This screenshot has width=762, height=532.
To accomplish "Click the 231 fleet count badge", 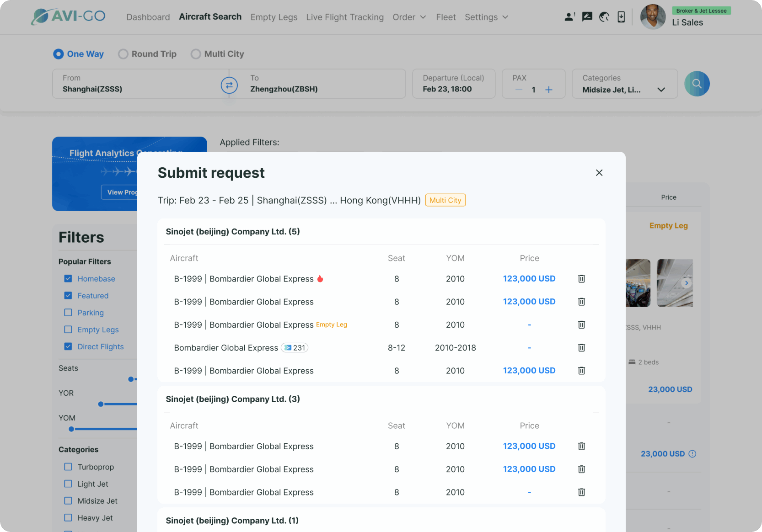I will 295,348.
